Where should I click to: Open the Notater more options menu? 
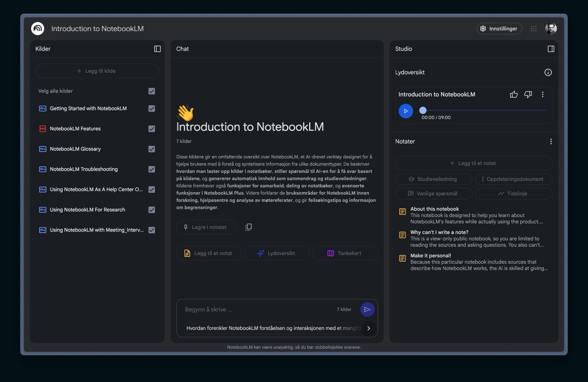tap(551, 141)
